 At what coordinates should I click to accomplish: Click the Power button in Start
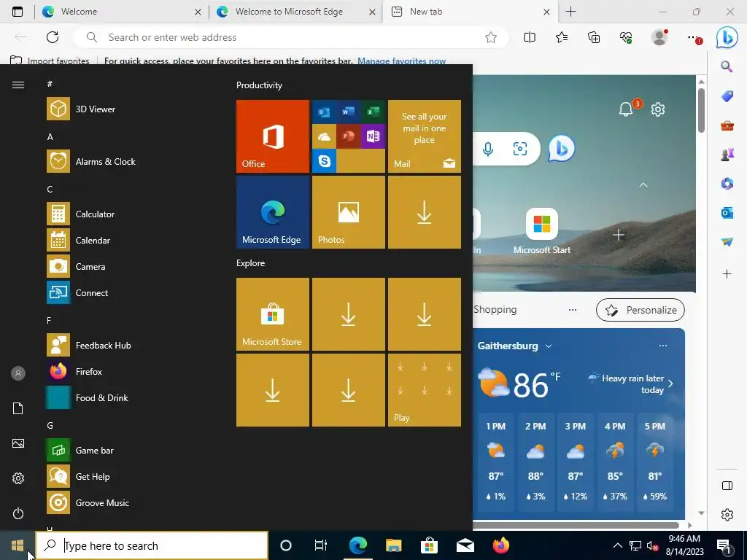[x=18, y=513]
